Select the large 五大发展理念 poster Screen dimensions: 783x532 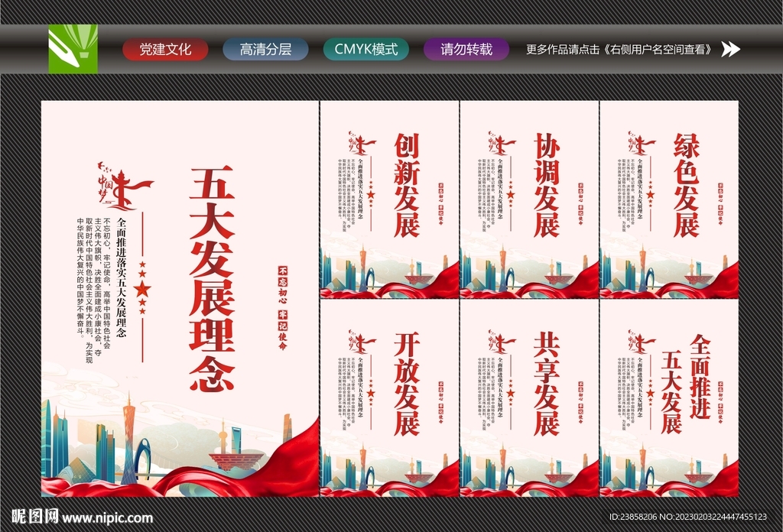click(180, 299)
